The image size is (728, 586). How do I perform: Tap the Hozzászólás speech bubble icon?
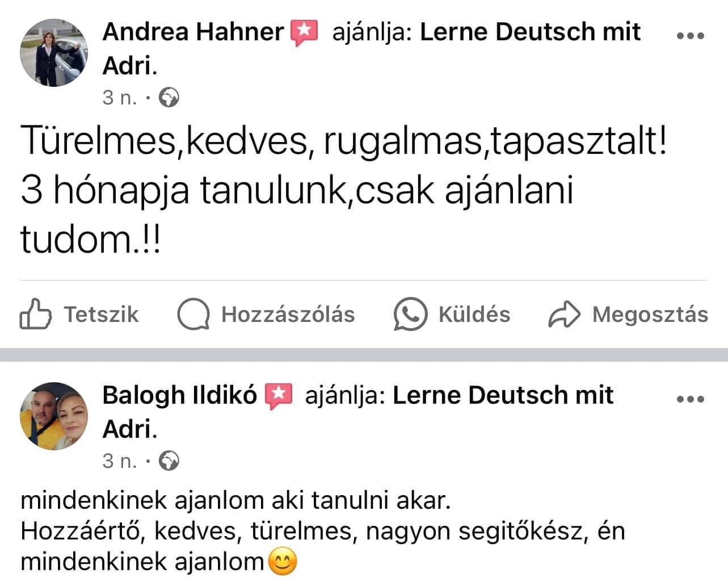click(x=193, y=315)
